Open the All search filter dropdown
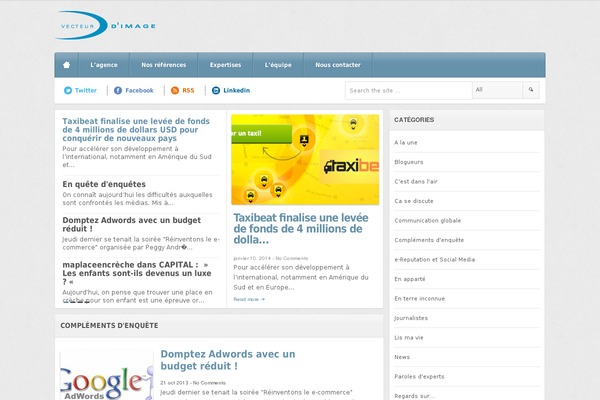600x400 pixels. click(497, 90)
